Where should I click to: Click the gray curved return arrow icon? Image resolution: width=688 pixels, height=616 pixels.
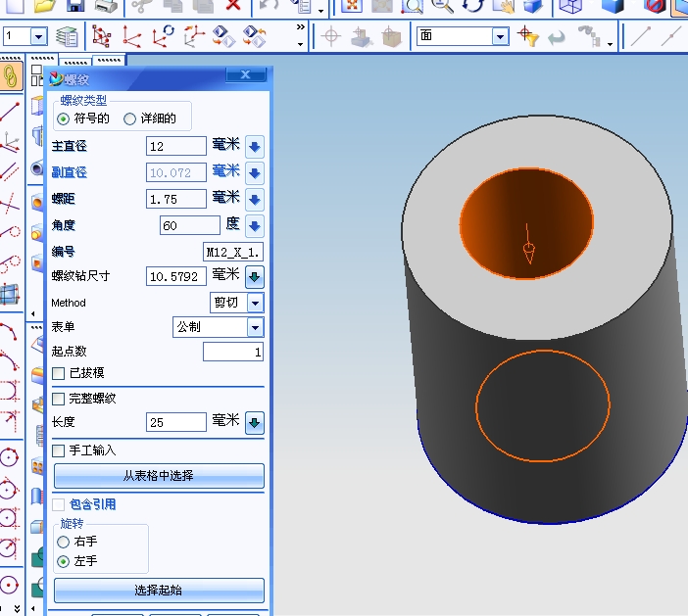click(557, 38)
